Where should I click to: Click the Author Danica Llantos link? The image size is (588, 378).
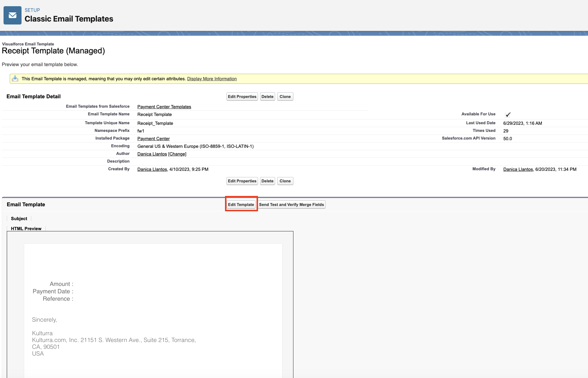[x=152, y=154]
